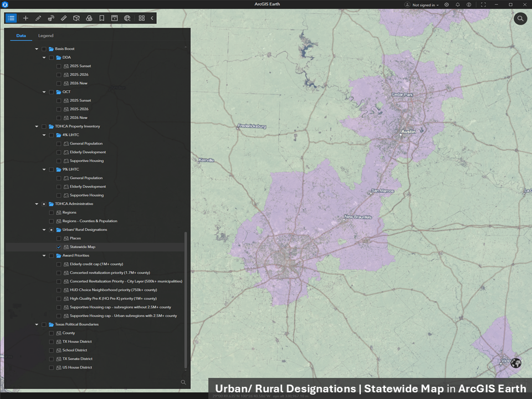
Task: Open the line of sight analysis tool
Action: pyautogui.click(x=51, y=18)
